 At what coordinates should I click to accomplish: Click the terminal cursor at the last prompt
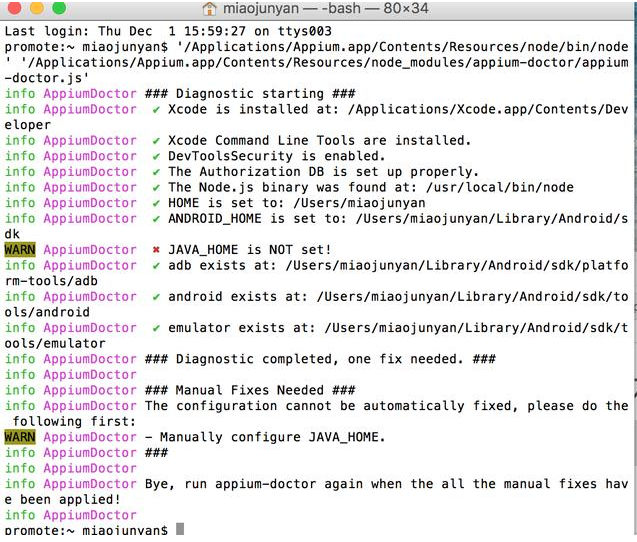click(x=180, y=530)
